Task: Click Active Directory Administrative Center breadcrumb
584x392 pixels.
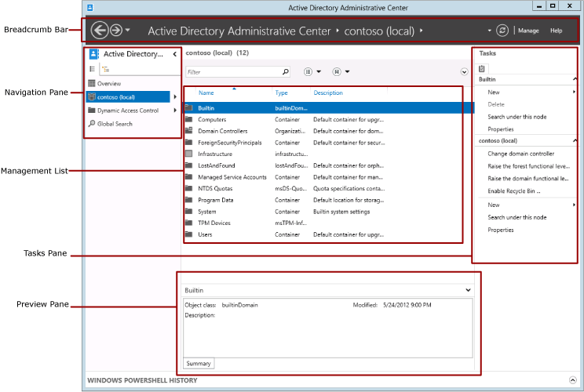Action: [x=239, y=31]
